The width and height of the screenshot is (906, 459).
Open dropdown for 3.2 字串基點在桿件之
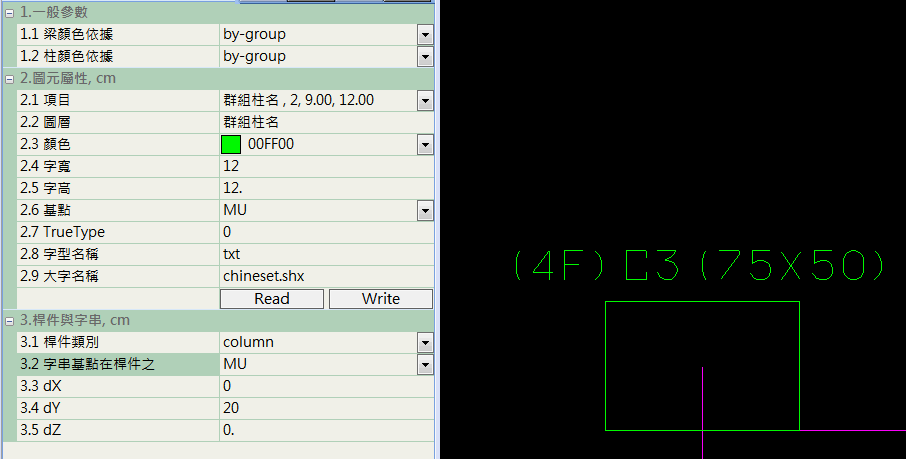tap(425, 365)
